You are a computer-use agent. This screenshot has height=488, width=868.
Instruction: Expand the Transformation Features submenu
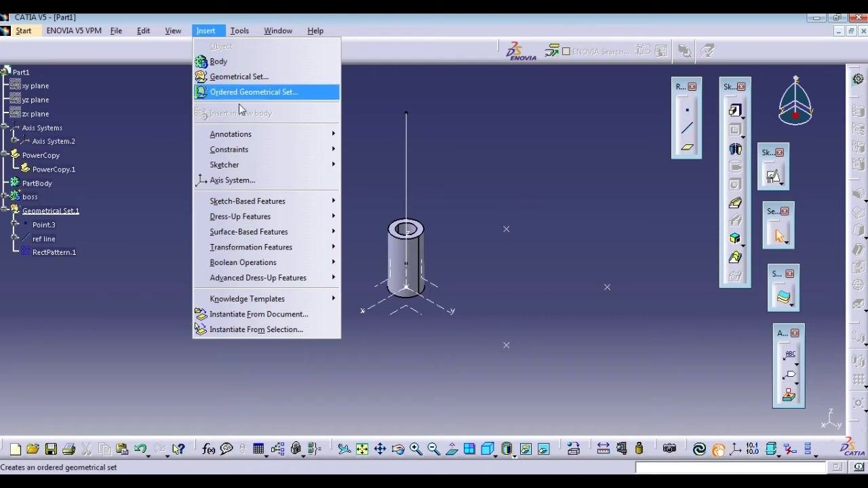pyautogui.click(x=267, y=247)
